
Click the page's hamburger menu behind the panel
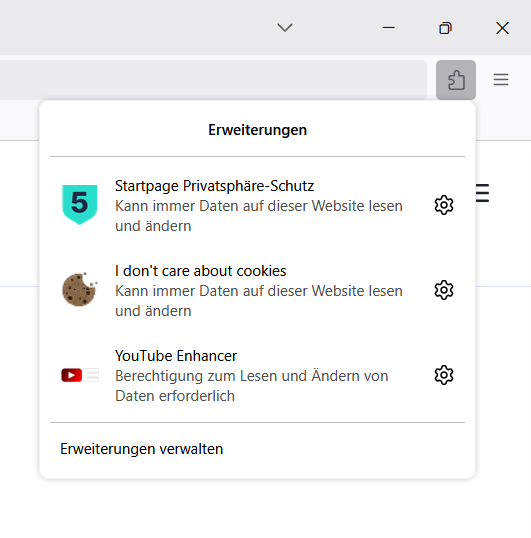pyautogui.click(x=482, y=193)
